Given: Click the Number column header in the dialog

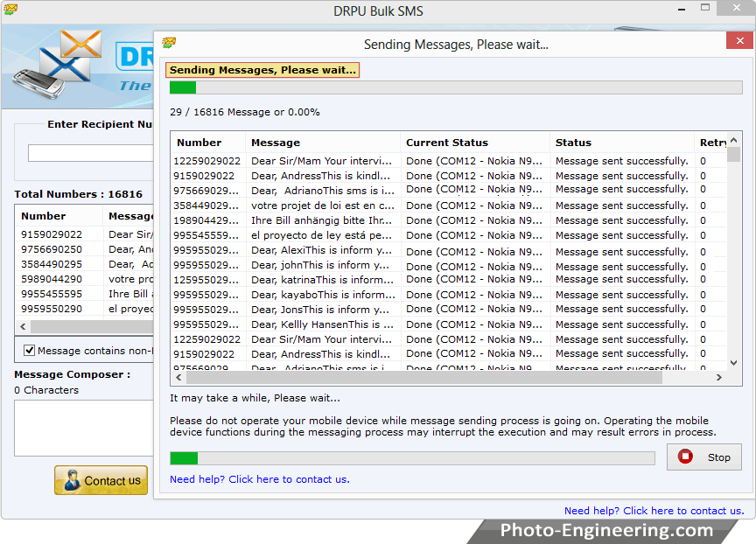Looking at the screenshot, I should (207, 143).
